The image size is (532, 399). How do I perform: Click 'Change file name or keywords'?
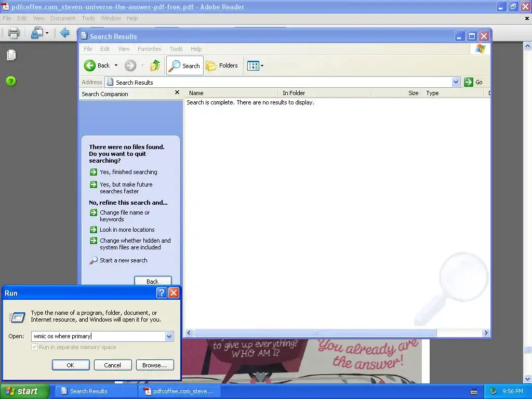point(125,216)
